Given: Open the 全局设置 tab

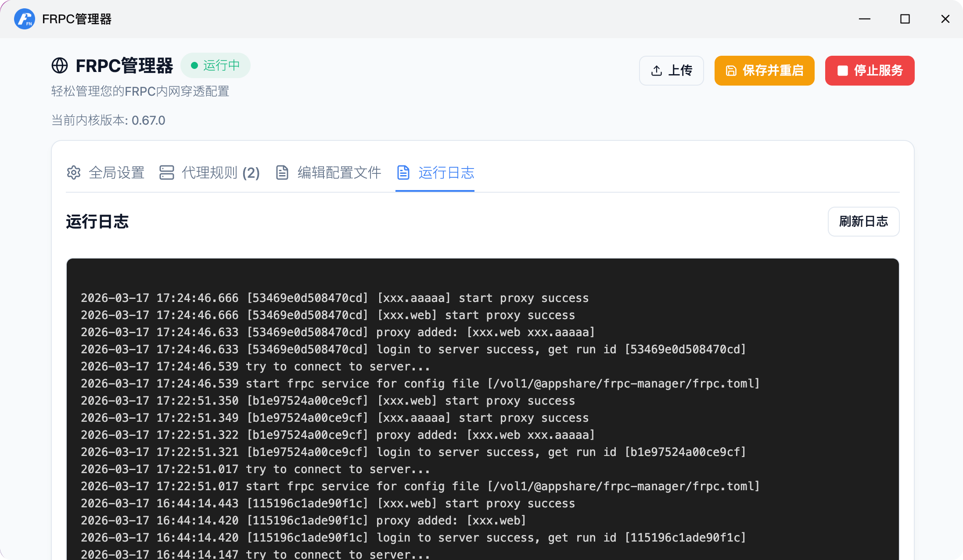Looking at the screenshot, I should click(x=116, y=172).
